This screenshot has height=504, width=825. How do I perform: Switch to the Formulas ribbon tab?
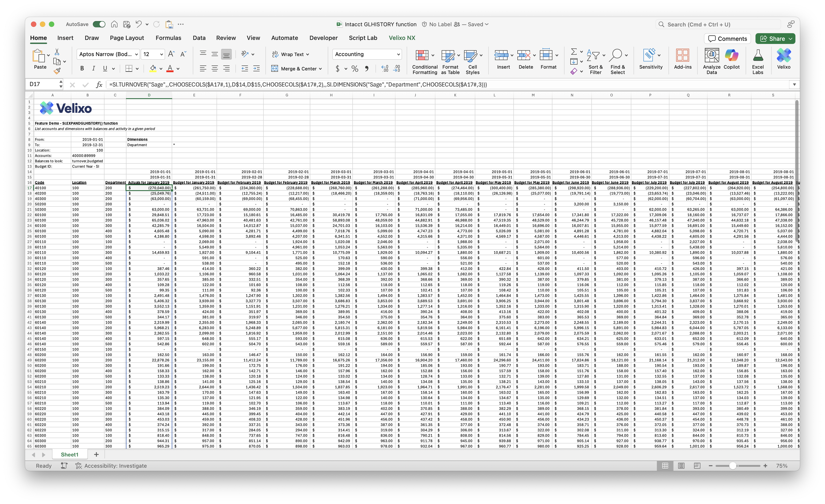click(168, 38)
